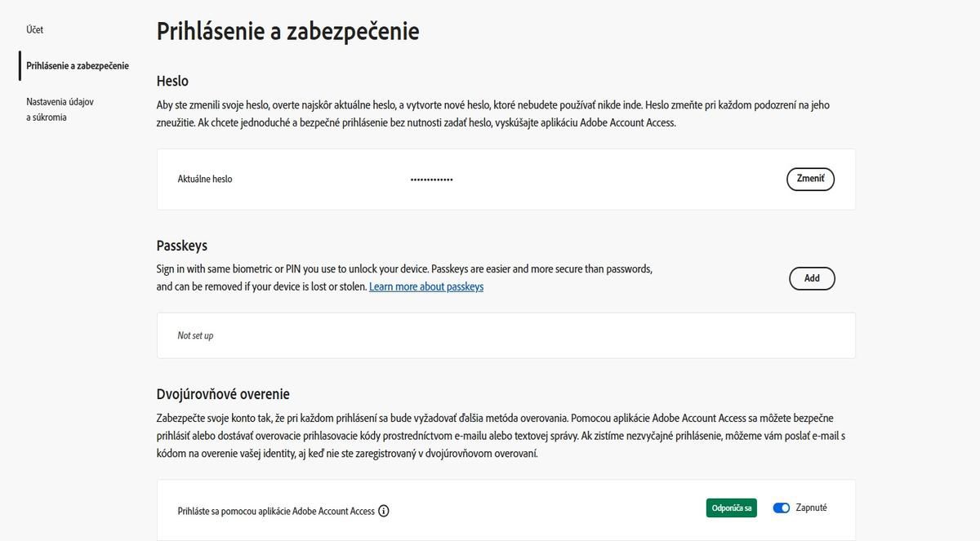The image size is (980, 541).
Task: Select Prihlásenie a zabezpečenie in sidebar
Action: click(x=78, y=65)
